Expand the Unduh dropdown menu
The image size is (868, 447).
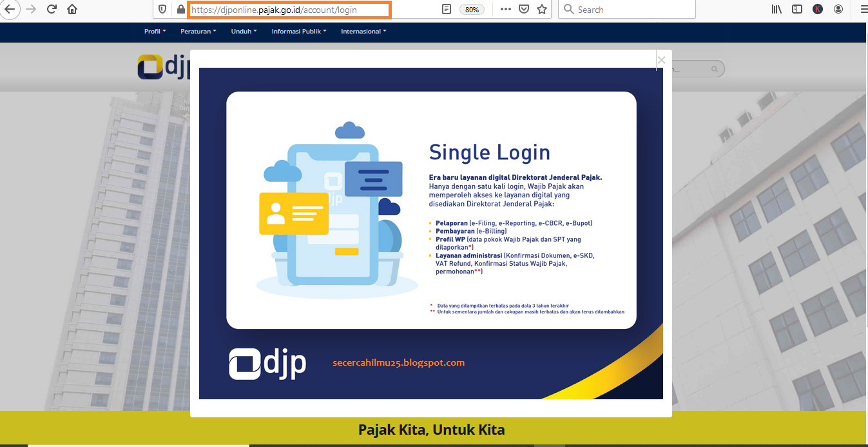coord(244,30)
